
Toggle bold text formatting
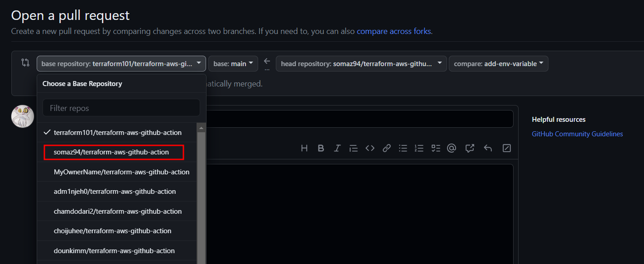(321, 148)
